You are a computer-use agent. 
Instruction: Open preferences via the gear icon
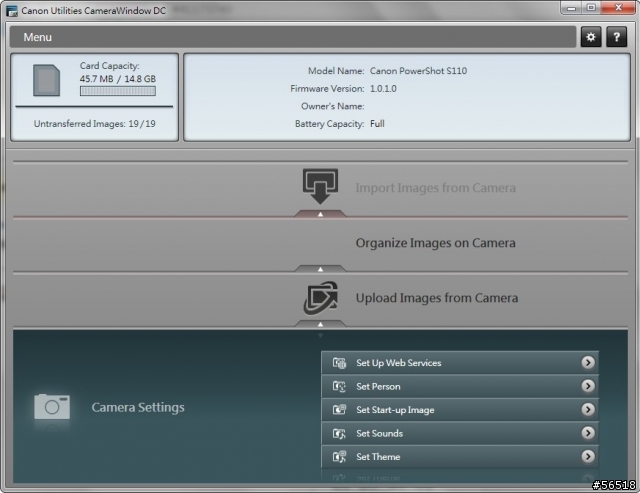(x=591, y=37)
